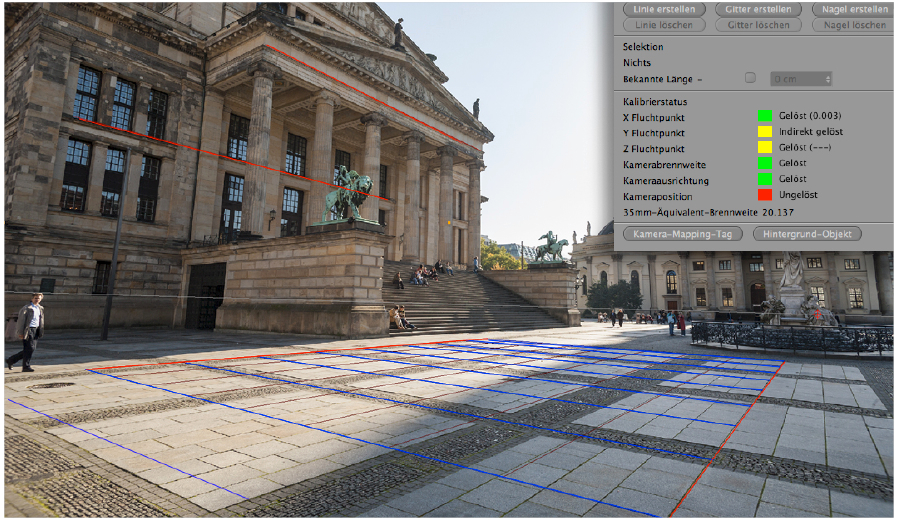Click the Nagel erstellen button
Screen dimensions: 897x523
click(x=853, y=9)
